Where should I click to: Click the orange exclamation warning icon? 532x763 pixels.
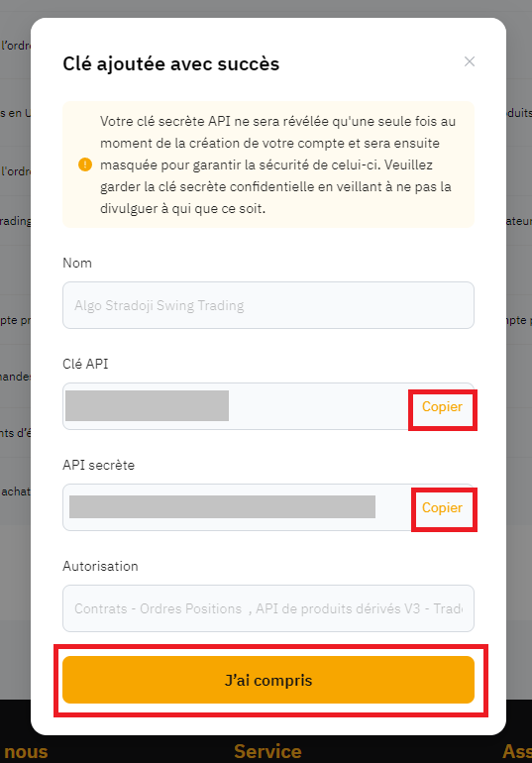(85, 164)
